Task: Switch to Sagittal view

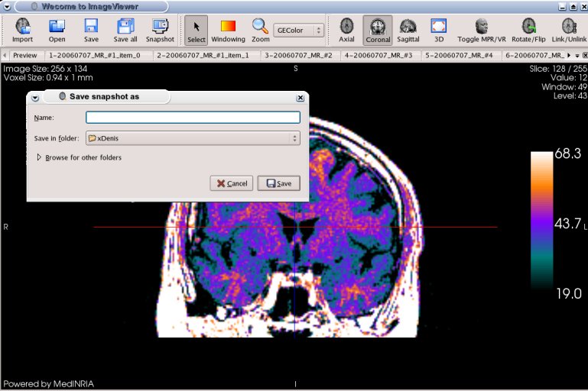Action: tap(408, 30)
